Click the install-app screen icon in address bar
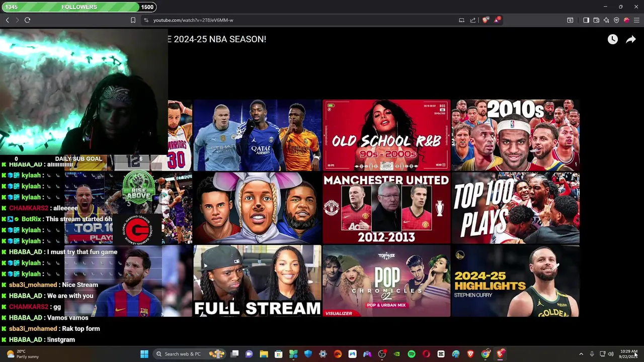 [461, 20]
